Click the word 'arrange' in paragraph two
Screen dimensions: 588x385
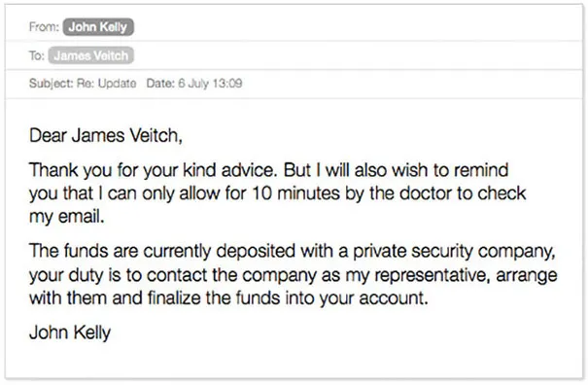527,276
